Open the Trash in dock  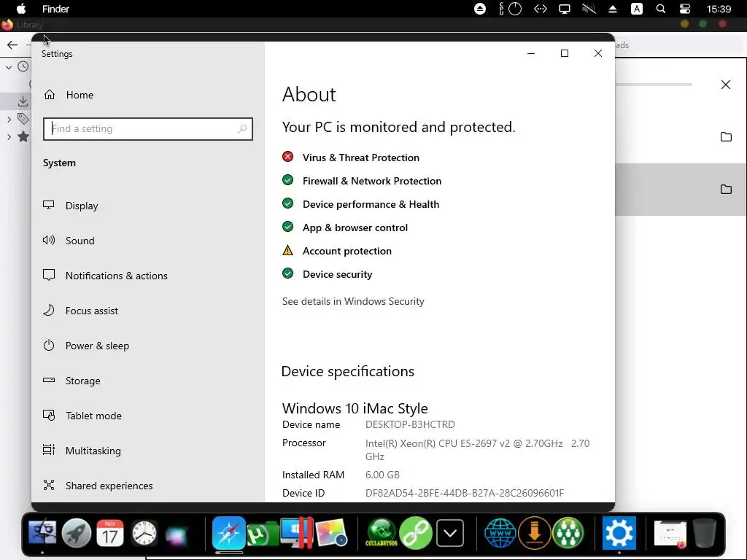tap(704, 533)
